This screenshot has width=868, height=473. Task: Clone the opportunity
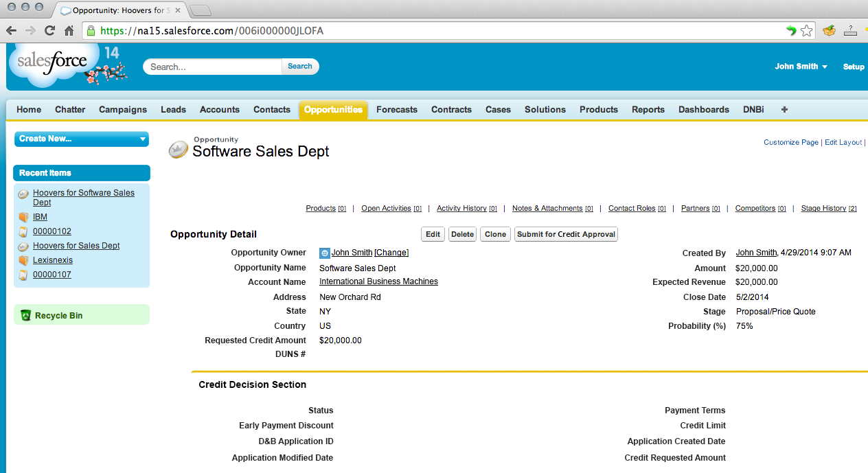(495, 234)
